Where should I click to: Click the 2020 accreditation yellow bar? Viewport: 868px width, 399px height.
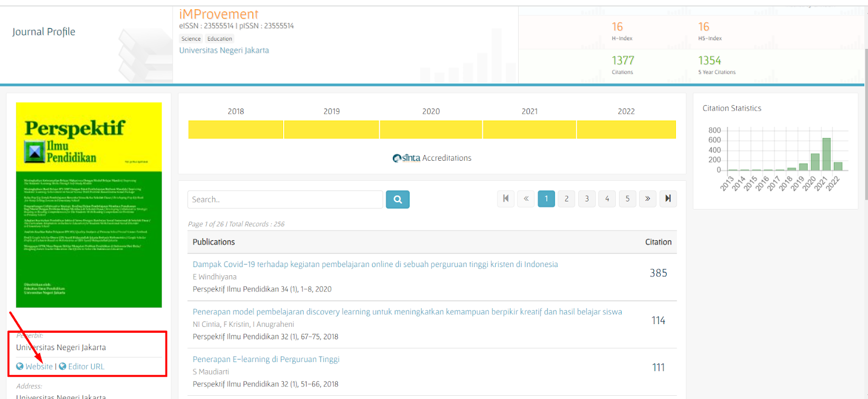point(431,130)
